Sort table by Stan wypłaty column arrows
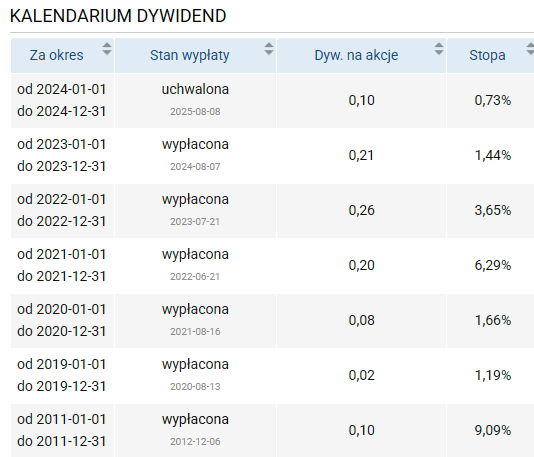The width and height of the screenshot is (534, 457). coord(269,49)
